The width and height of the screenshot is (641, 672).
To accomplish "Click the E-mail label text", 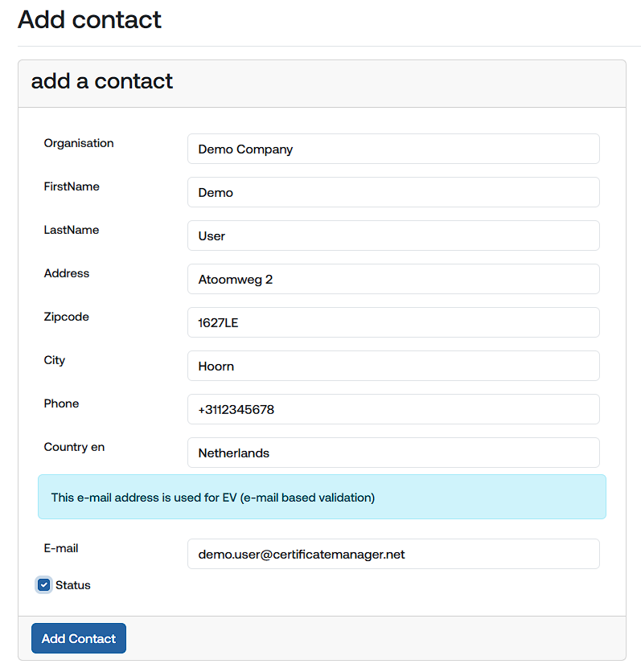I will tap(61, 548).
